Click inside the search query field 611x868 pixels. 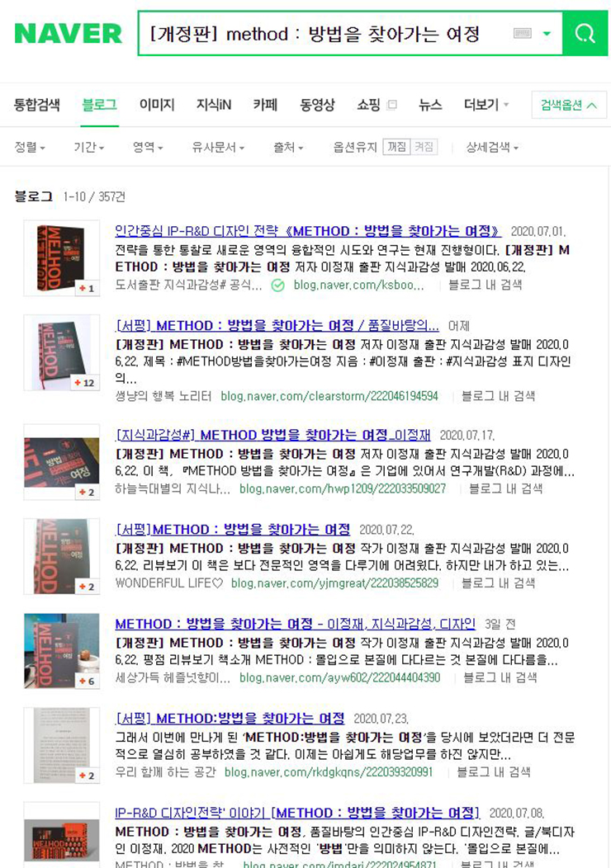point(327,34)
